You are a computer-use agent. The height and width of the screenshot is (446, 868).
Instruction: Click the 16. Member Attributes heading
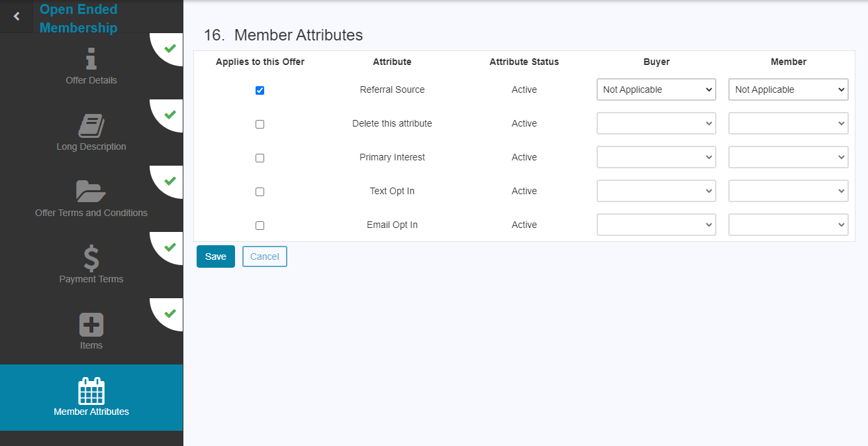[283, 35]
